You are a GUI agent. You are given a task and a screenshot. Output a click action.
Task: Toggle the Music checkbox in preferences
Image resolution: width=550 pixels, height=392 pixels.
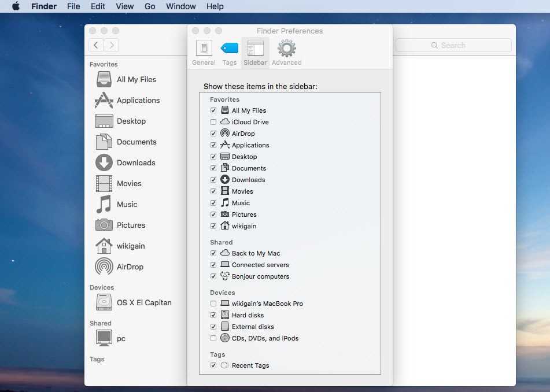pos(213,203)
